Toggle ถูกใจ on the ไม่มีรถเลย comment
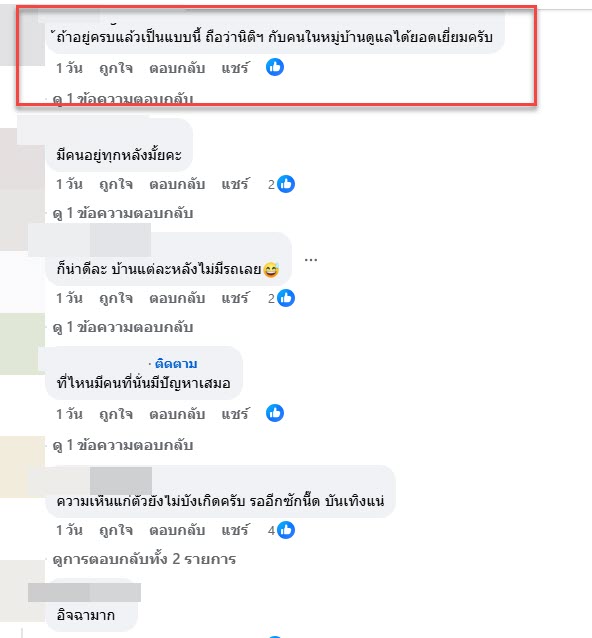 point(116,298)
